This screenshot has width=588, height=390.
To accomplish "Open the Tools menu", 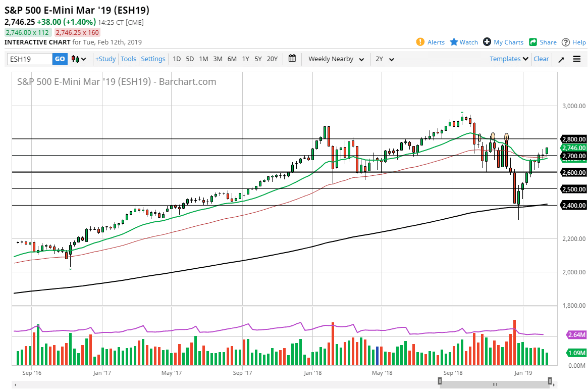I will click(128, 59).
